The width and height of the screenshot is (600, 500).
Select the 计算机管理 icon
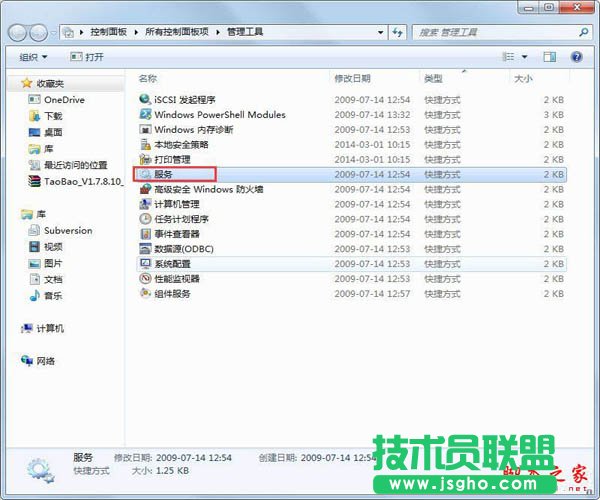click(x=145, y=204)
